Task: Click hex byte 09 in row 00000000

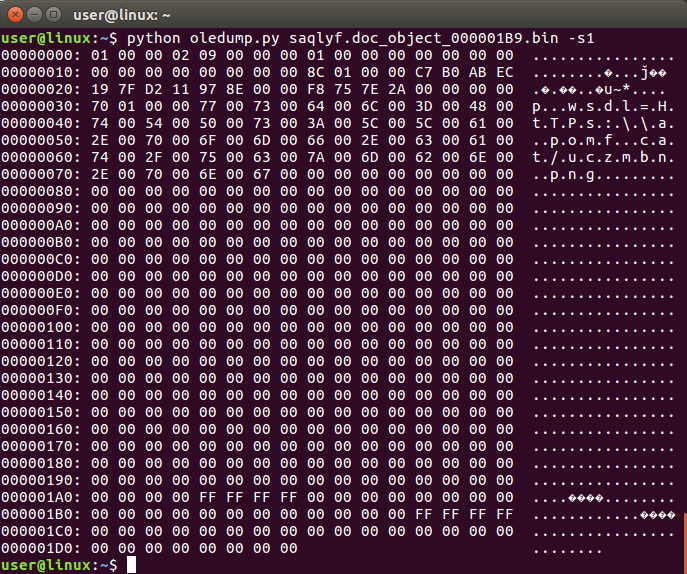Action: pos(208,56)
